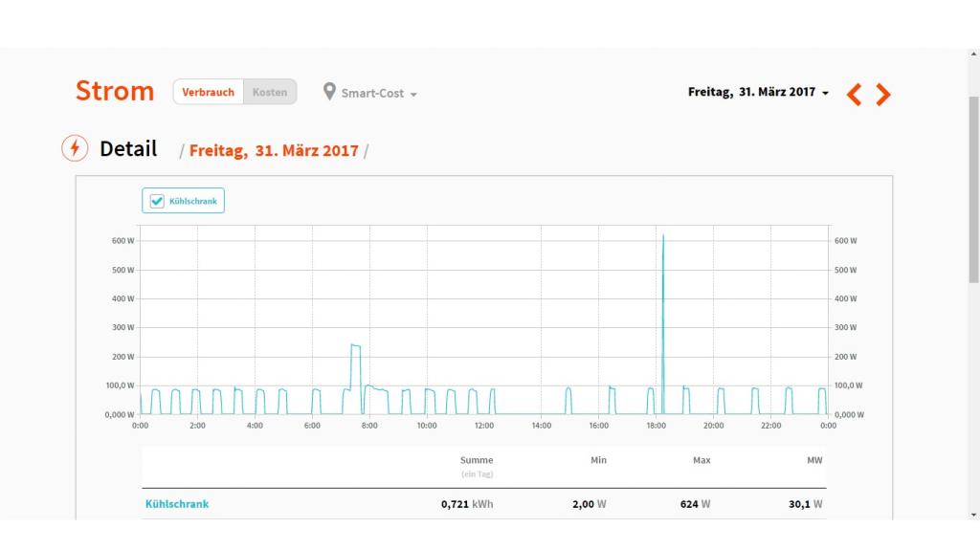
Task: Click the caret arrow next to Smart-Cost
Action: tap(413, 95)
